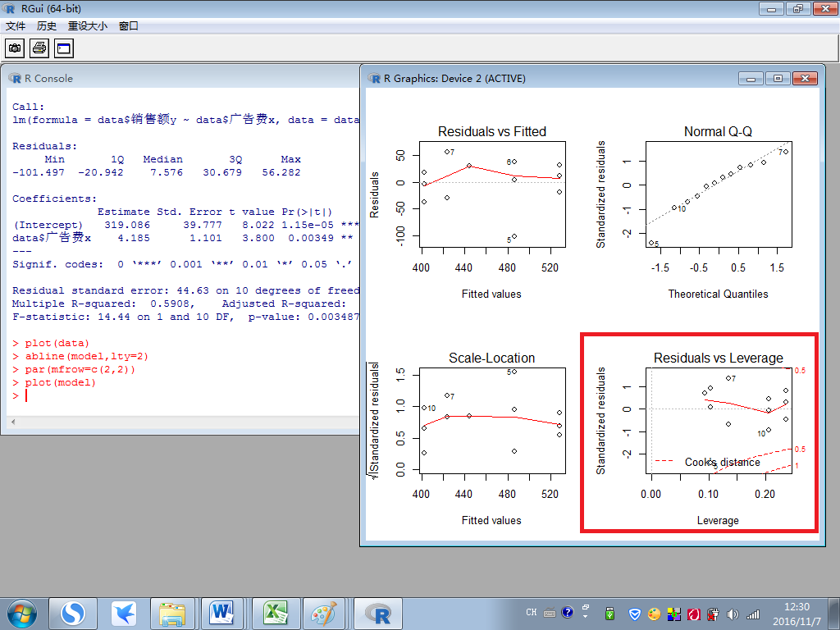Click the Scale-Location plot title
Viewport: 840px width, 630px height.
point(492,358)
